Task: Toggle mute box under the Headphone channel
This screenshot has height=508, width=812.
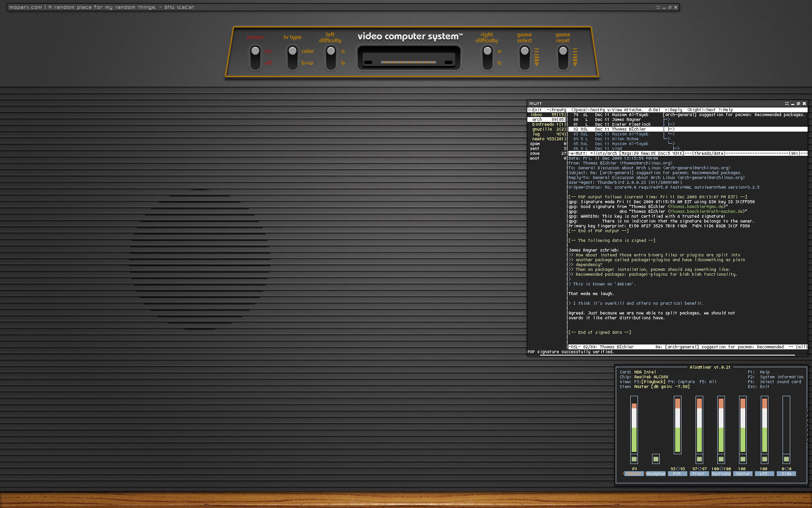Action: pos(655,459)
